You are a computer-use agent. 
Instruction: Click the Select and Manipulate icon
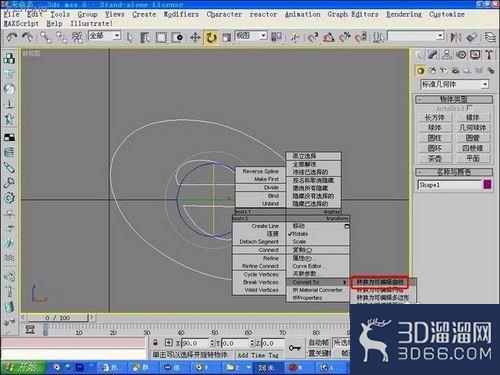pos(295,37)
